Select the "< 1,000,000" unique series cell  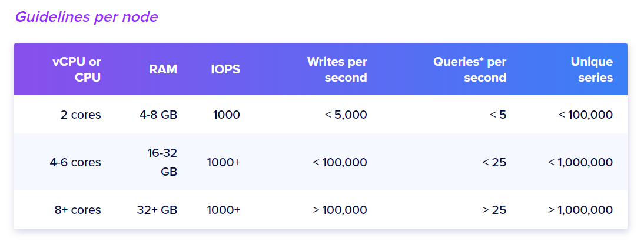pyautogui.click(x=580, y=162)
